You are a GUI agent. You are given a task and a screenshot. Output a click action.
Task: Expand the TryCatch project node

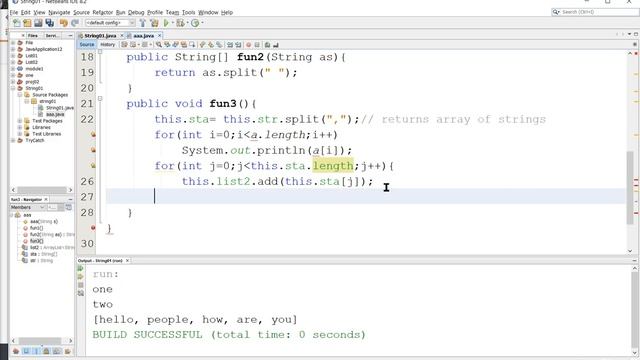13,140
